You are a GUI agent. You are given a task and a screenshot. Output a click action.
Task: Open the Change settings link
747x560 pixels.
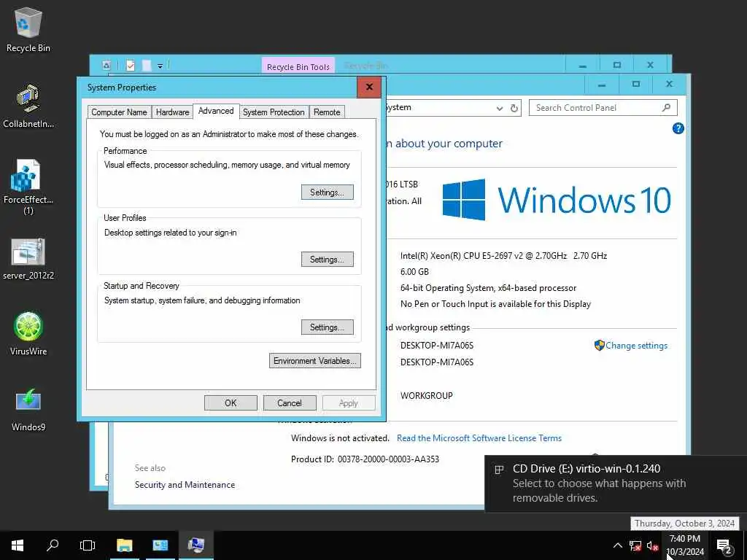[x=636, y=346]
